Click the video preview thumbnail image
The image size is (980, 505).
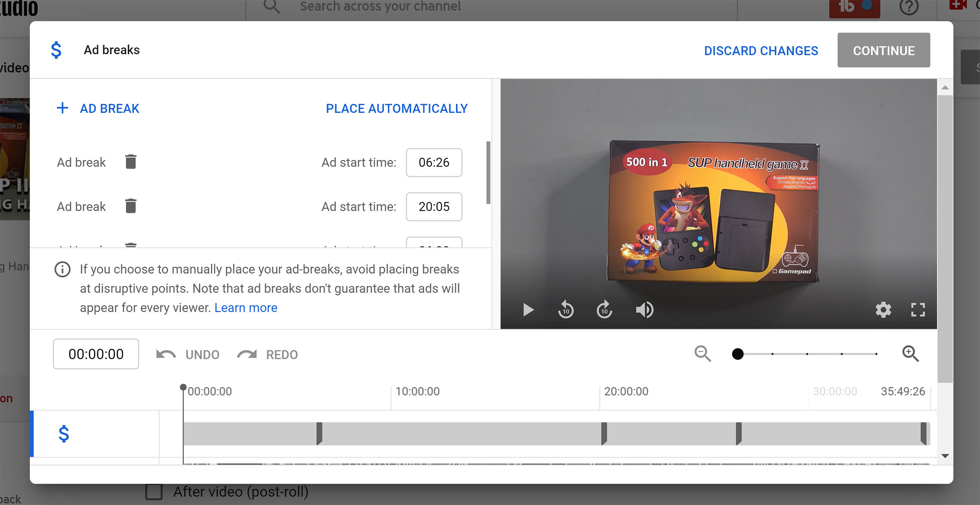coord(719,204)
